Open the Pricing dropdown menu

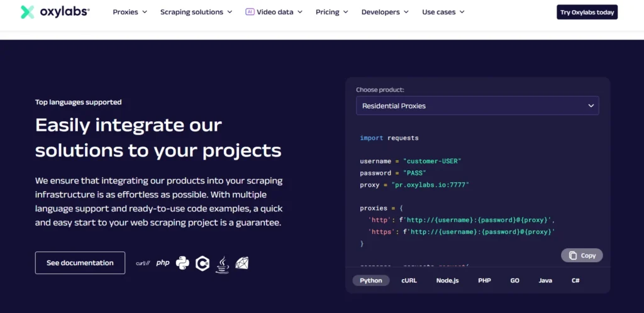point(332,12)
